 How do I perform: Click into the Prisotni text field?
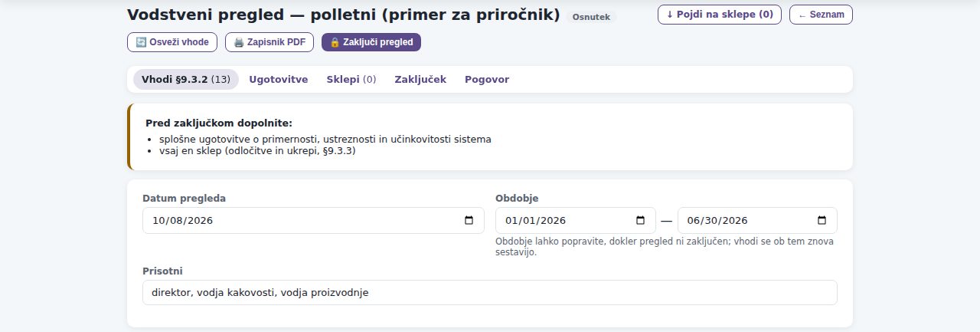[490, 292]
